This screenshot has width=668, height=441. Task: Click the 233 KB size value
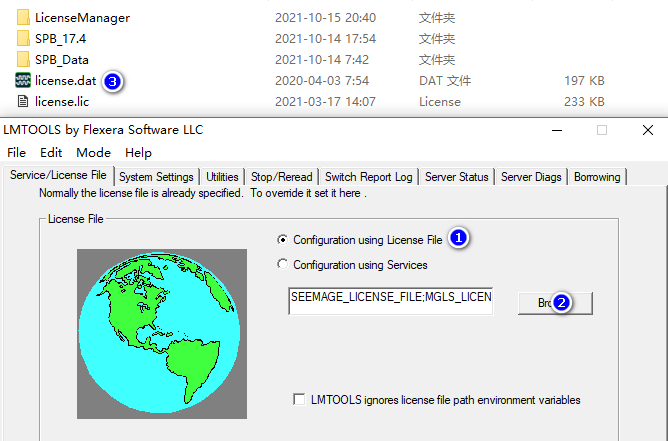tap(584, 101)
